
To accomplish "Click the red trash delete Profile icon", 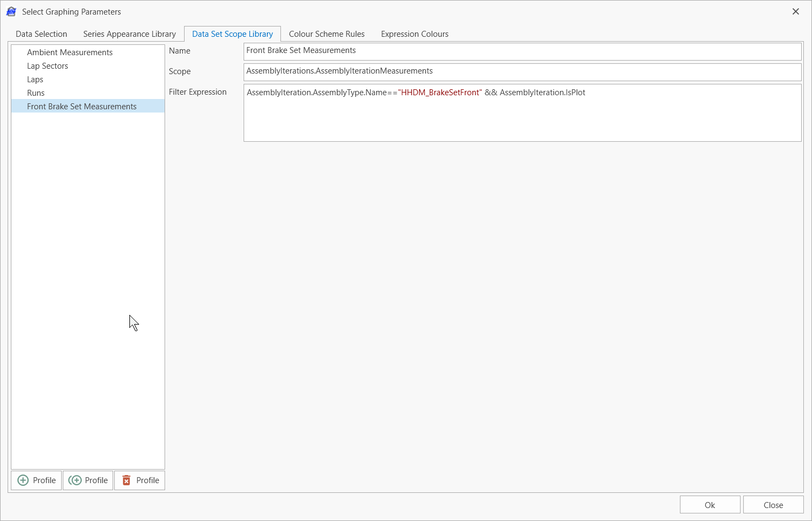I will 127,480.
